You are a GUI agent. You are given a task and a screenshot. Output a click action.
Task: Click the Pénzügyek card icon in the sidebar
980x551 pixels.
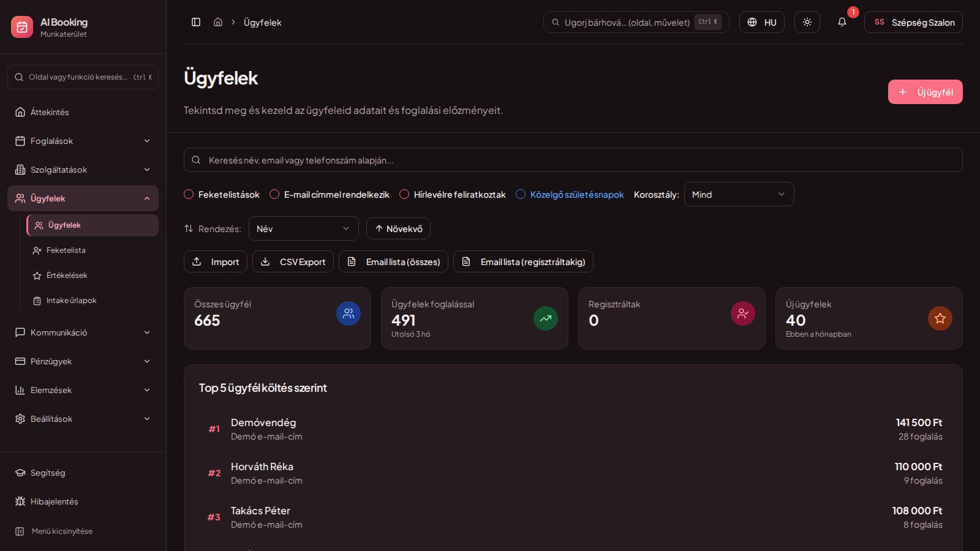(x=20, y=361)
